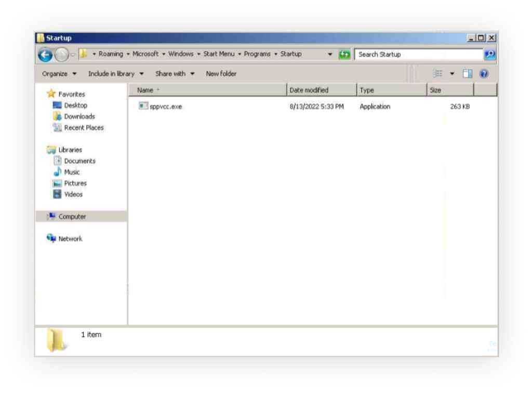
Task: Open the recent pages dropdown next to Forward
Action: click(x=73, y=55)
